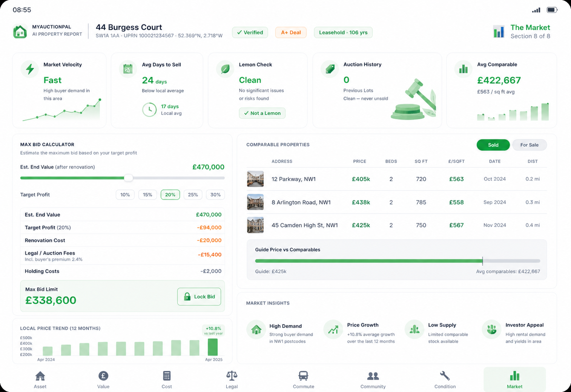Click the MyAuctionPal house logo icon

pyautogui.click(x=20, y=31)
